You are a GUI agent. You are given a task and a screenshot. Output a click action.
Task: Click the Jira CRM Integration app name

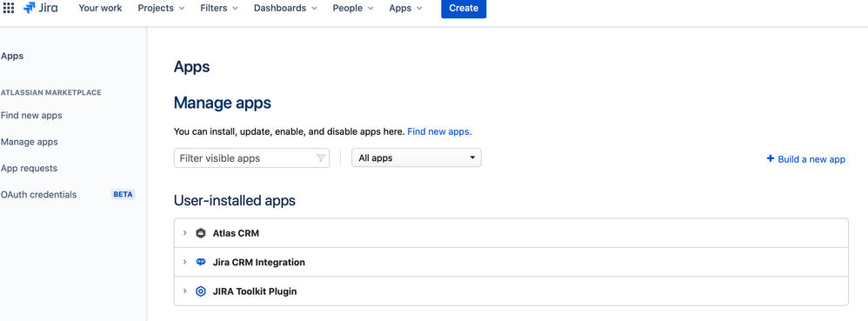(x=259, y=263)
